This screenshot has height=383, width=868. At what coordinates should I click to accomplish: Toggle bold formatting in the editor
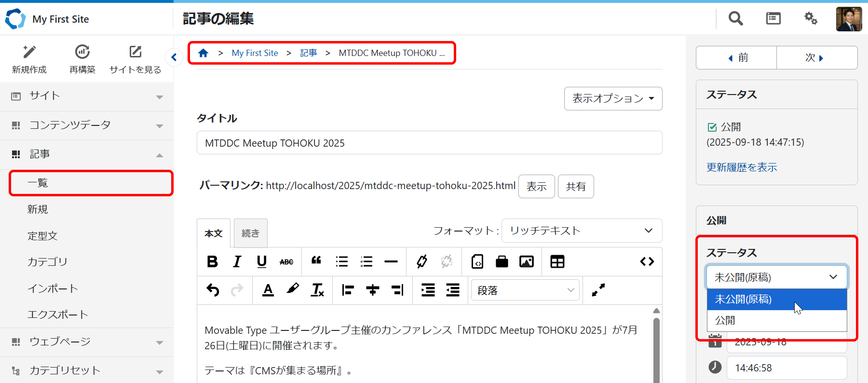click(x=212, y=261)
